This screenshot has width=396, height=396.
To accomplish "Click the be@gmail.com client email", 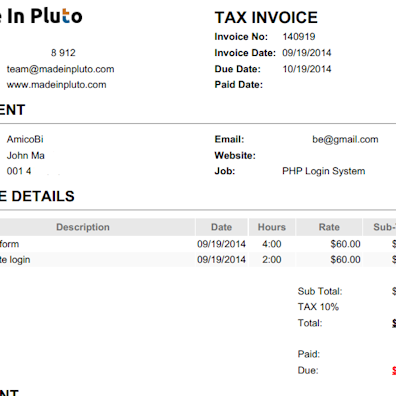I will tap(345, 139).
